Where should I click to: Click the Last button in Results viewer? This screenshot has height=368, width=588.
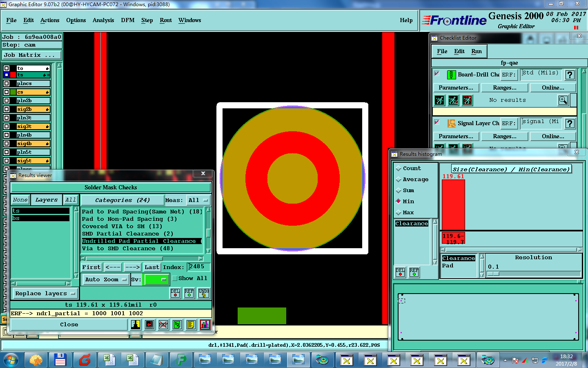(x=151, y=267)
